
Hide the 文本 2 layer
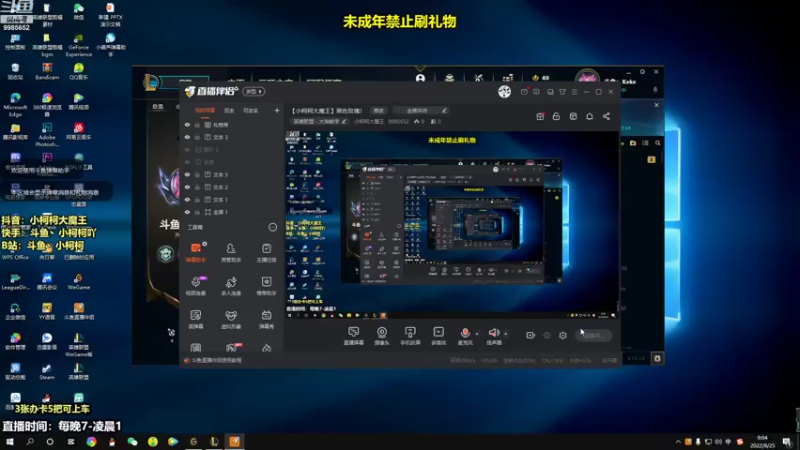187,187
